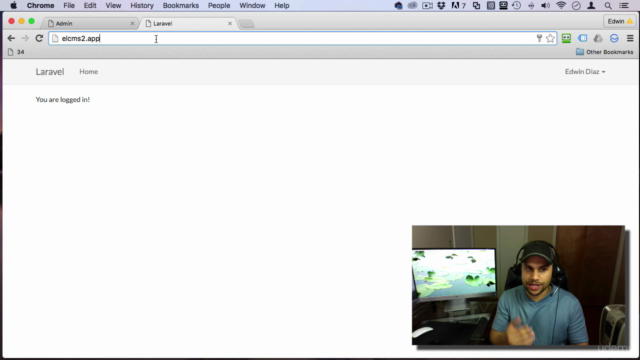Reload the page with the refresh icon

click(x=39, y=38)
